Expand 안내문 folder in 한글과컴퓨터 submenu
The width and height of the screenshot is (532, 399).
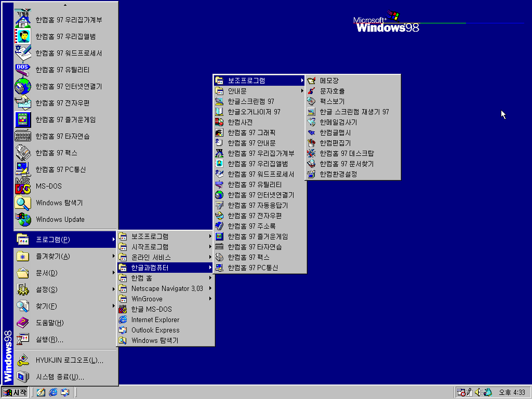coord(260,91)
